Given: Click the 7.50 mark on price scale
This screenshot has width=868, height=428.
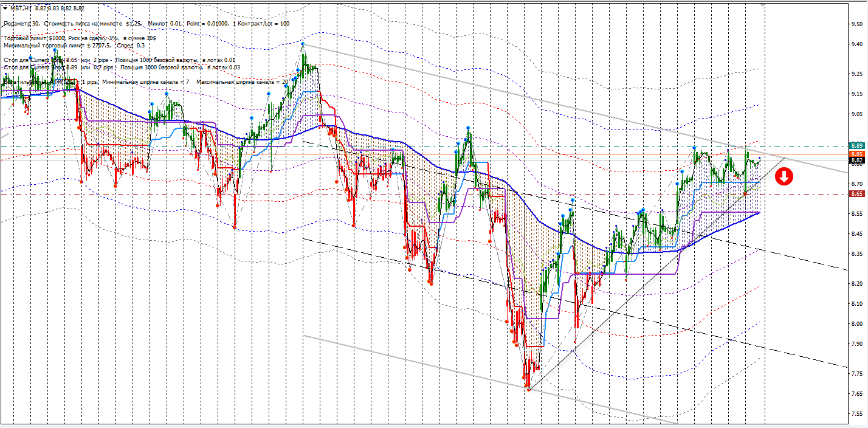Looking at the screenshot, I should click(x=857, y=414).
